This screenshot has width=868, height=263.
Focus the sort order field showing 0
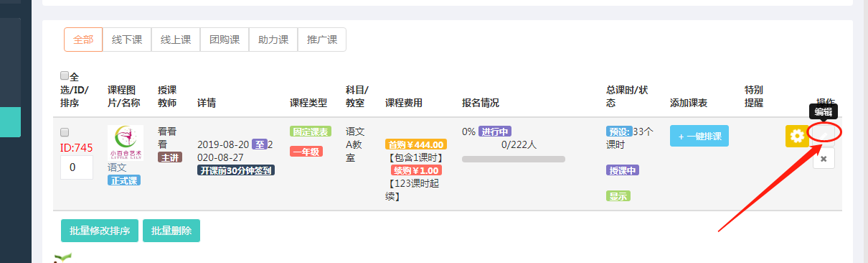[77, 167]
